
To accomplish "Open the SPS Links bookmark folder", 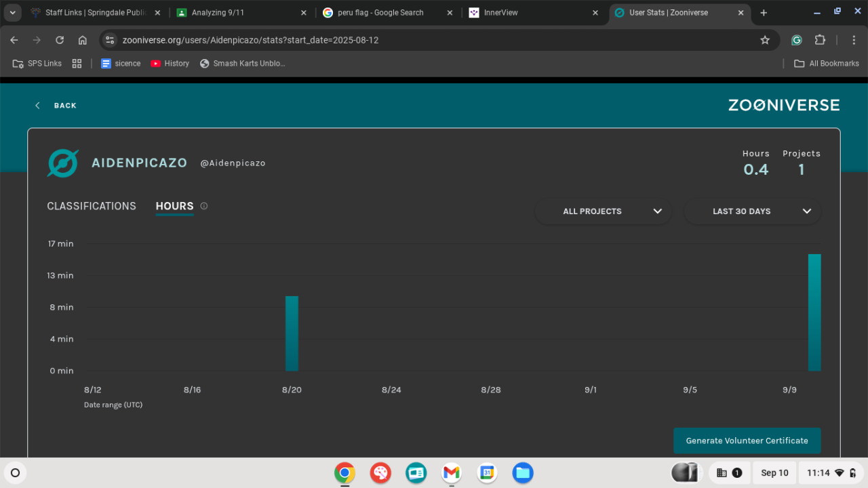I will [x=37, y=63].
